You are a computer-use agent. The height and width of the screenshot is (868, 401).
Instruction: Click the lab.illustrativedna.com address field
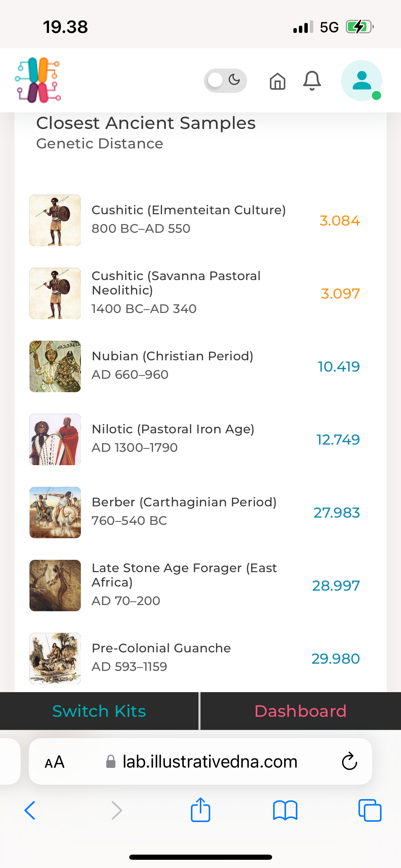click(210, 762)
